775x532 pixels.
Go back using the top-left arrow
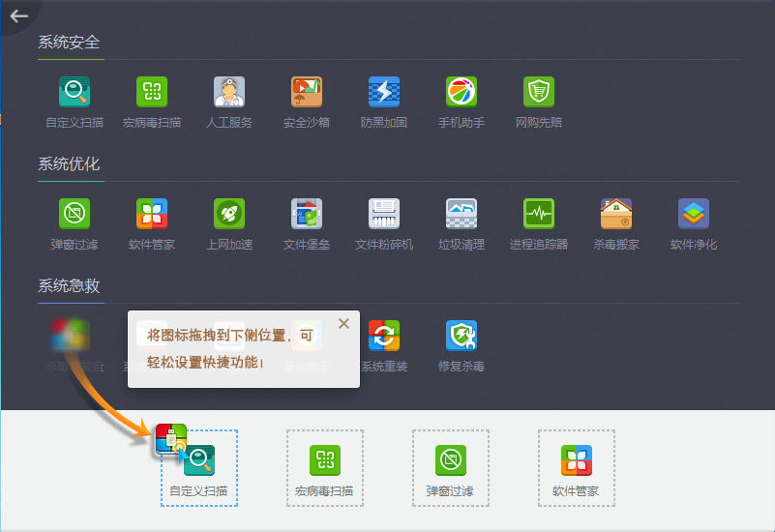(18, 16)
